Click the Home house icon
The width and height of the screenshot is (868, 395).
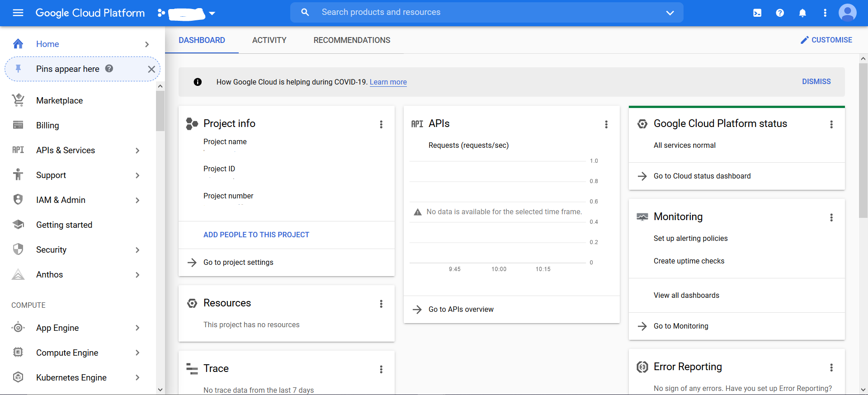[x=18, y=44]
